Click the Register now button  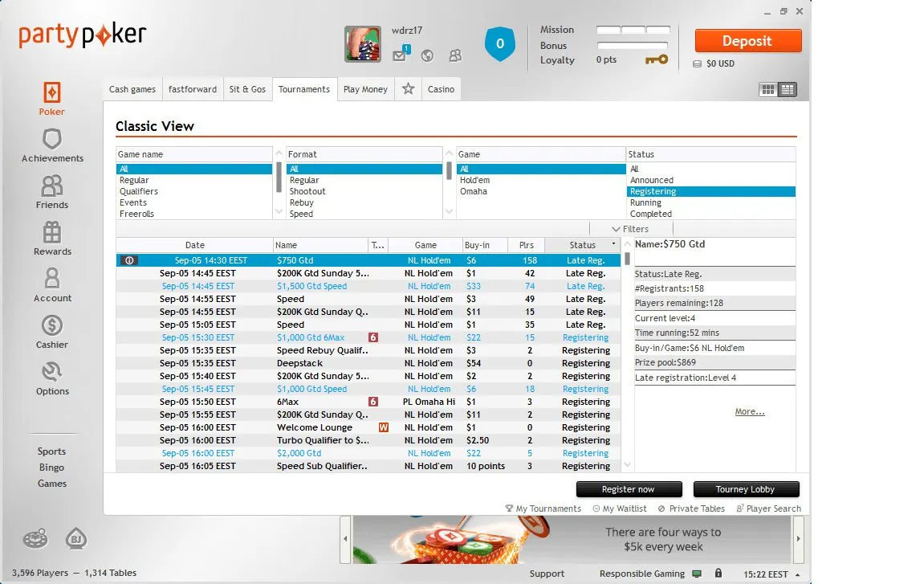point(629,489)
